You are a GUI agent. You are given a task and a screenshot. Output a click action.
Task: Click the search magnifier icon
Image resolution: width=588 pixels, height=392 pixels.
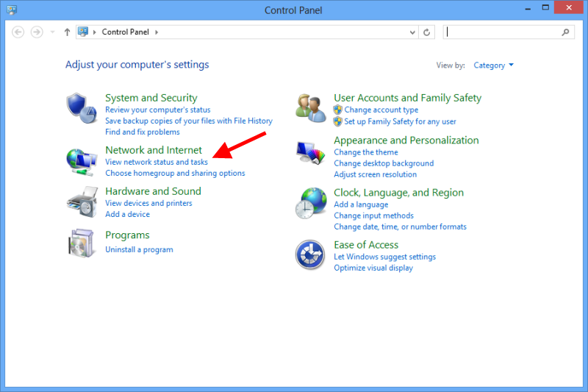click(x=565, y=32)
